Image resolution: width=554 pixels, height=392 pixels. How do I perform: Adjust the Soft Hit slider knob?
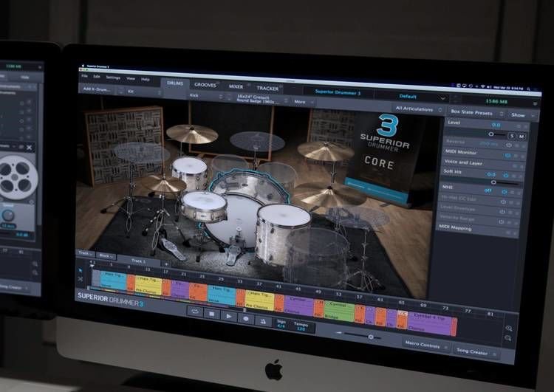(493, 182)
